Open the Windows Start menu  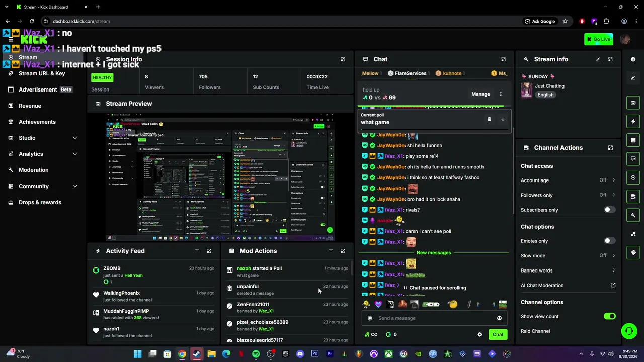point(137,354)
